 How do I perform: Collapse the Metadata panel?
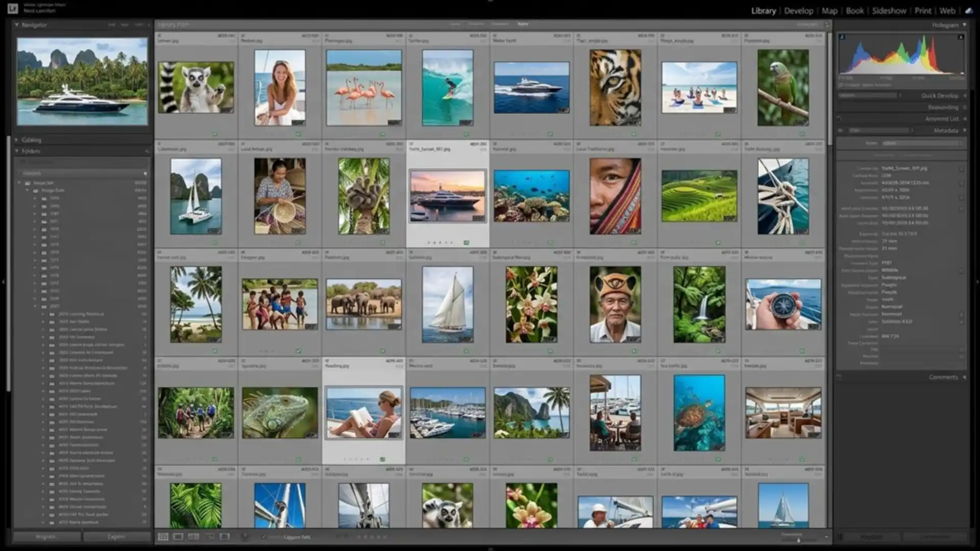(964, 130)
